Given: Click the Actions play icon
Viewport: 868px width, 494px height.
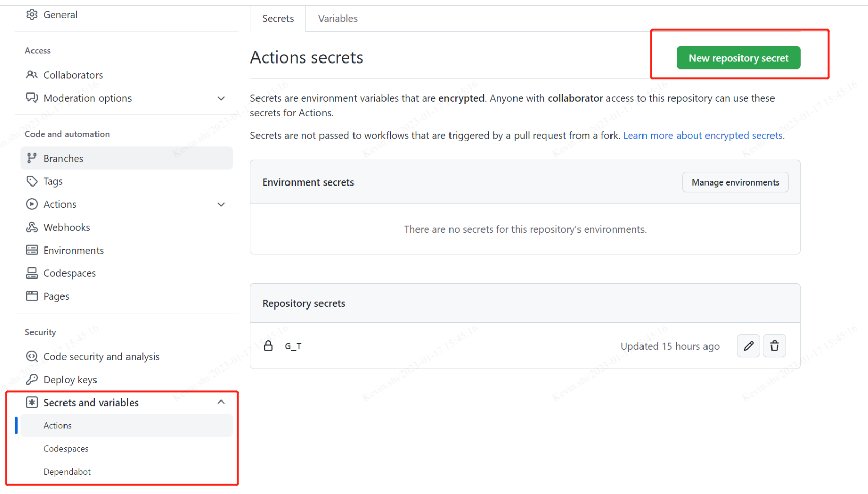Looking at the screenshot, I should pyautogui.click(x=32, y=204).
